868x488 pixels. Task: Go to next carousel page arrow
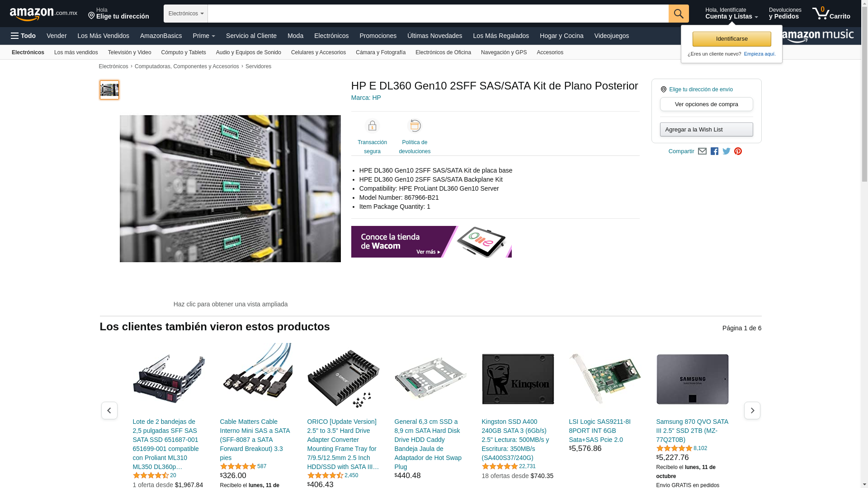752,410
